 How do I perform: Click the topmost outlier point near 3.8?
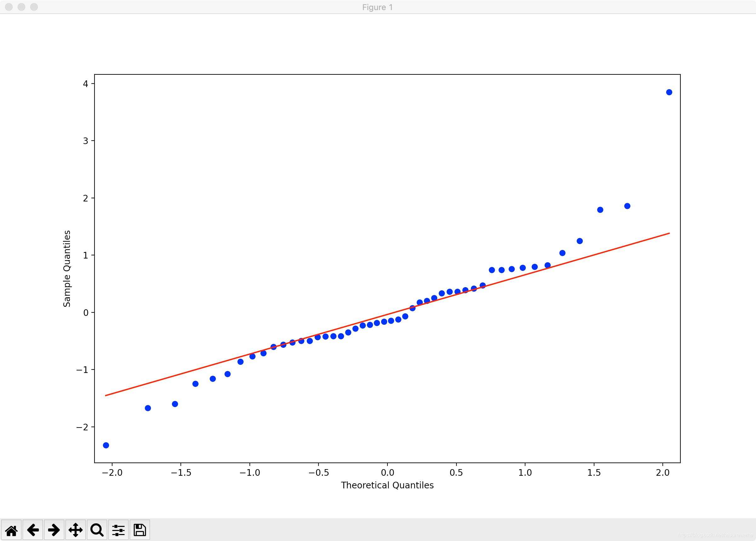pyautogui.click(x=669, y=92)
